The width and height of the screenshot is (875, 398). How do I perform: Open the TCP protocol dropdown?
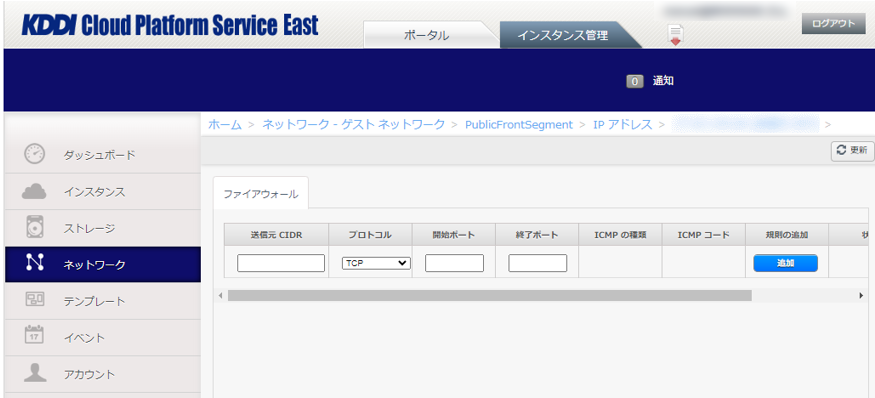(376, 263)
